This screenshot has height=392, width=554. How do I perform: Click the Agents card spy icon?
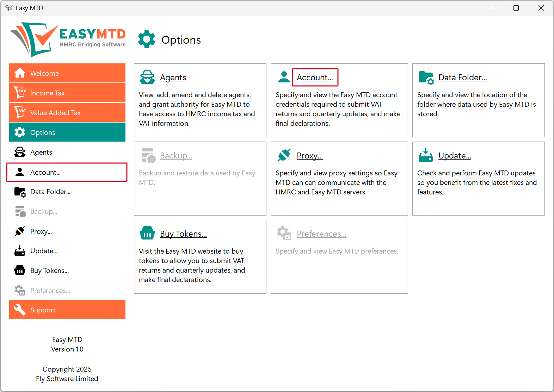coord(147,77)
